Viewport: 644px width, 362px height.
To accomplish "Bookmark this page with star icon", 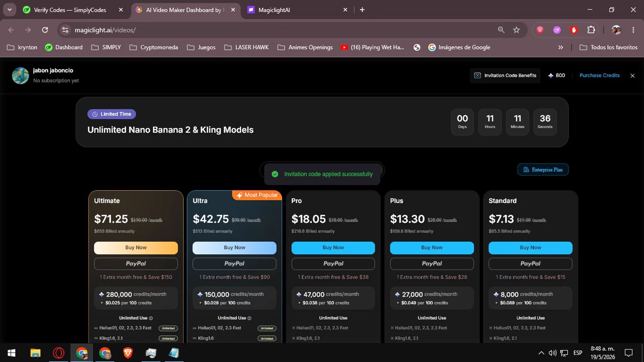I will (516, 30).
